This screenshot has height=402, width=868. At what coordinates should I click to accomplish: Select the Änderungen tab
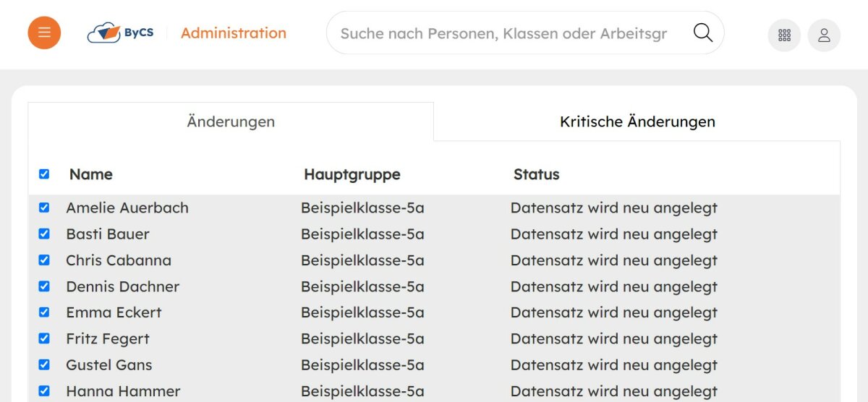click(x=231, y=121)
